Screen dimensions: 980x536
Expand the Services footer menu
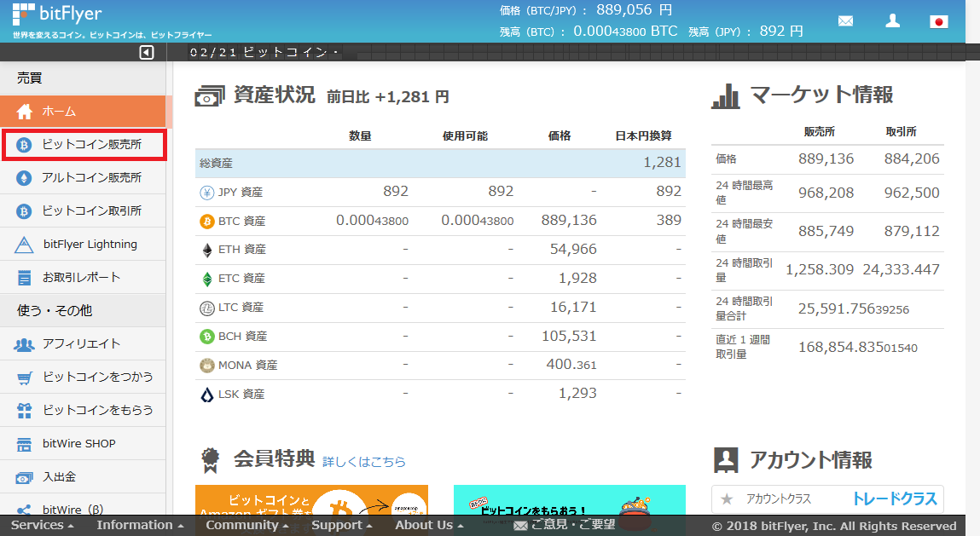(x=43, y=526)
